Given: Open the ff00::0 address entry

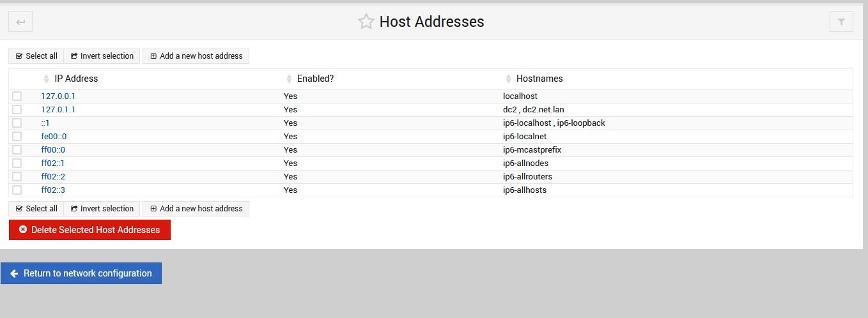Looking at the screenshot, I should [53, 150].
